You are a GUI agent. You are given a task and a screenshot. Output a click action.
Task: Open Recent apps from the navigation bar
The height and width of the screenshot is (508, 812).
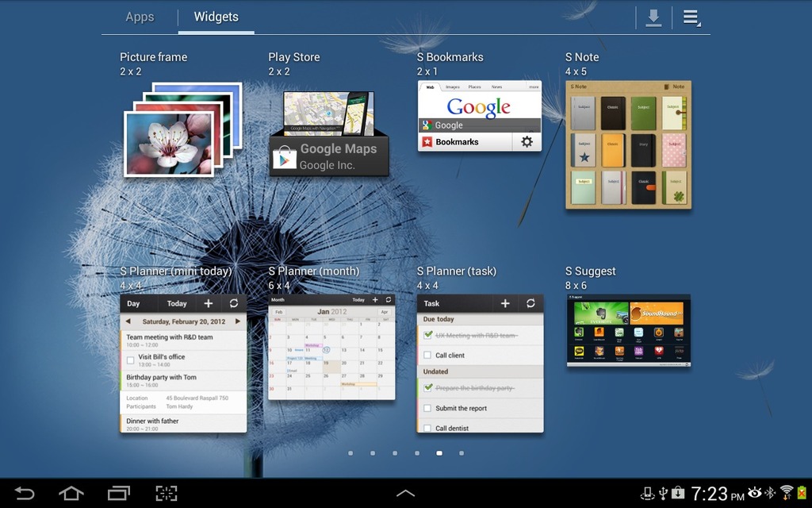(x=119, y=493)
